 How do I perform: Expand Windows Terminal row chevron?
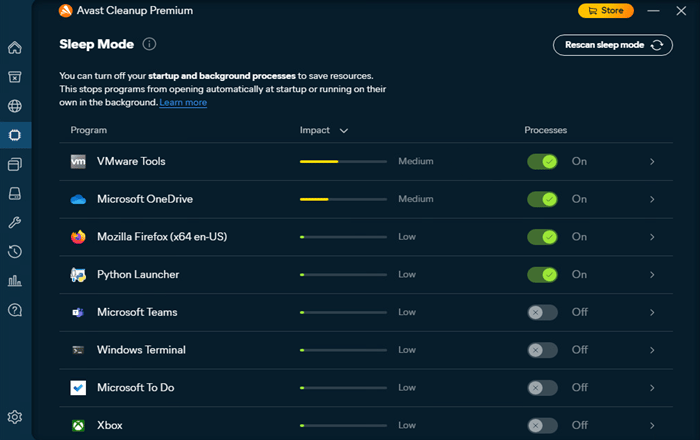652,350
